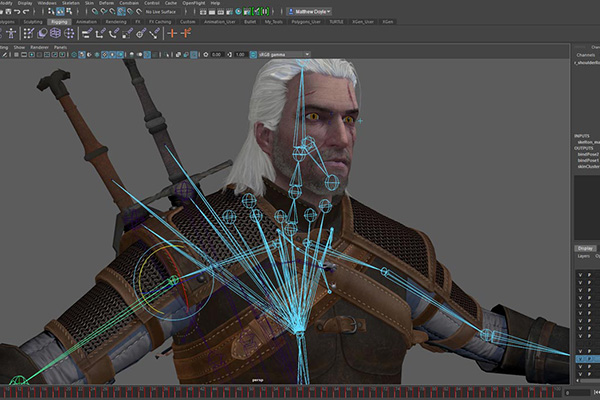The height and width of the screenshot is (400, 600).
Task: Click the Create Cluster shelf icon
Action: coord(69,34)
